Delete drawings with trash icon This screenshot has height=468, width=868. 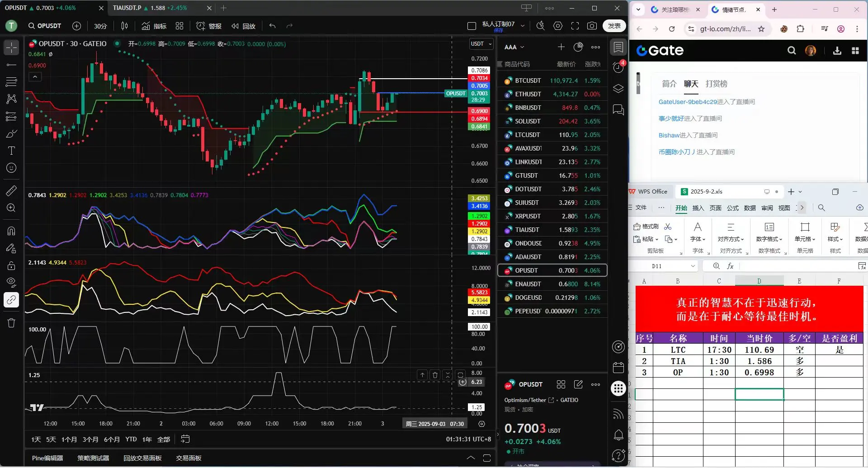click(x=11, y=323)
